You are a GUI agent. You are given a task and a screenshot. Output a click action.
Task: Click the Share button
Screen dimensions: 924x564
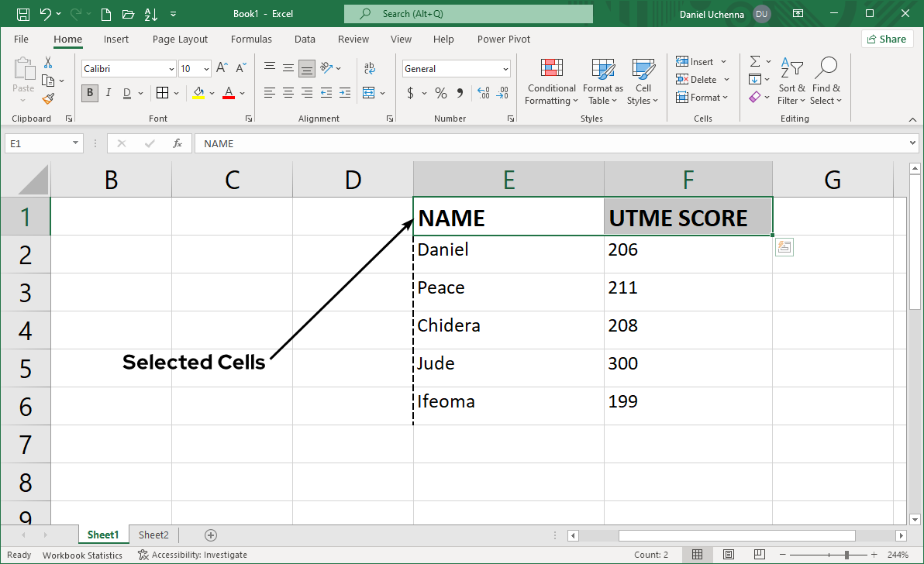[x=886, y=40]
